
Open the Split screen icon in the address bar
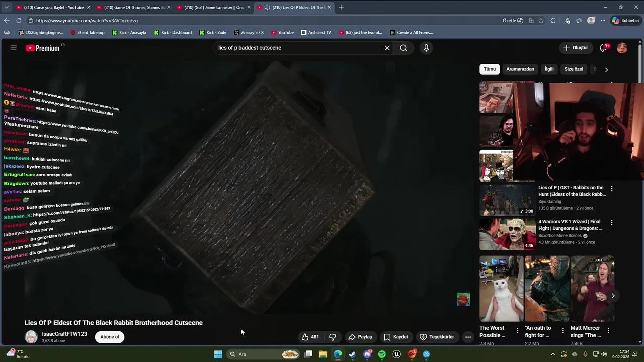[x=531, y=21]
